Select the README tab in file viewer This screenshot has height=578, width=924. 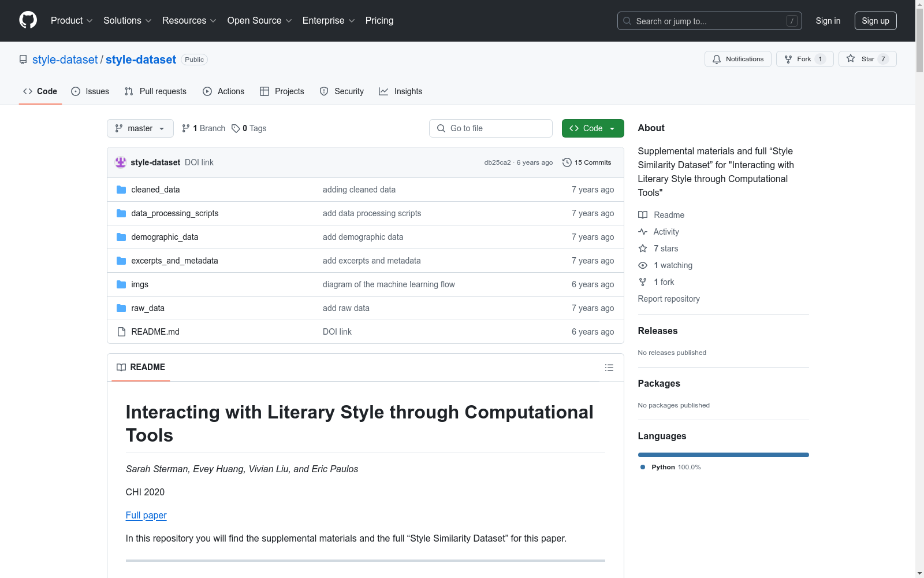pyautogui.click(x=141, y=367)
